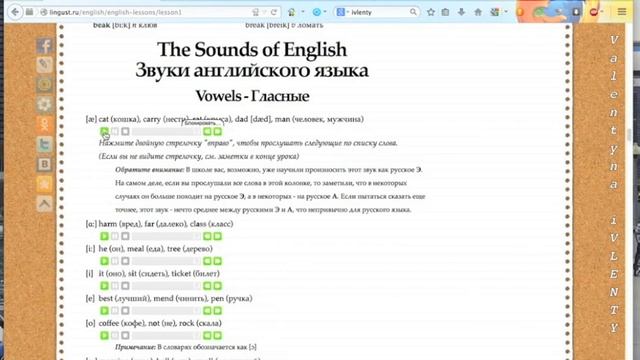Viewport: 640px width, 360px height.
Task: Play audio for [i] it, sit row
Action: [x=104, y=286]
